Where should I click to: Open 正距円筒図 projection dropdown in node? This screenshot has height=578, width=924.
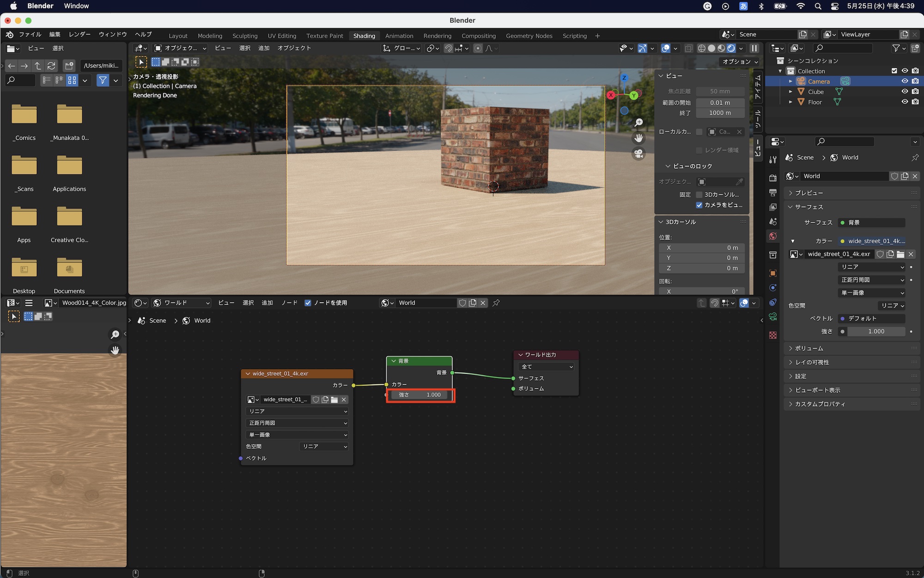[298, 423]
